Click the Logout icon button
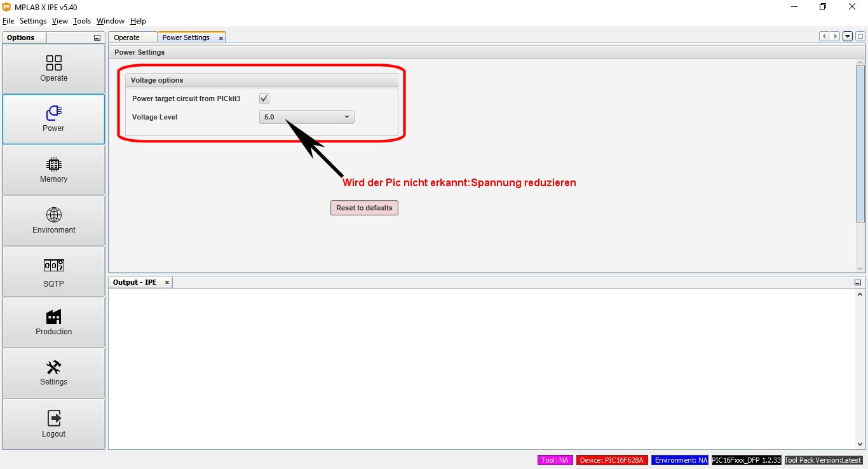 pyautogui.click(x=53, y=424)
